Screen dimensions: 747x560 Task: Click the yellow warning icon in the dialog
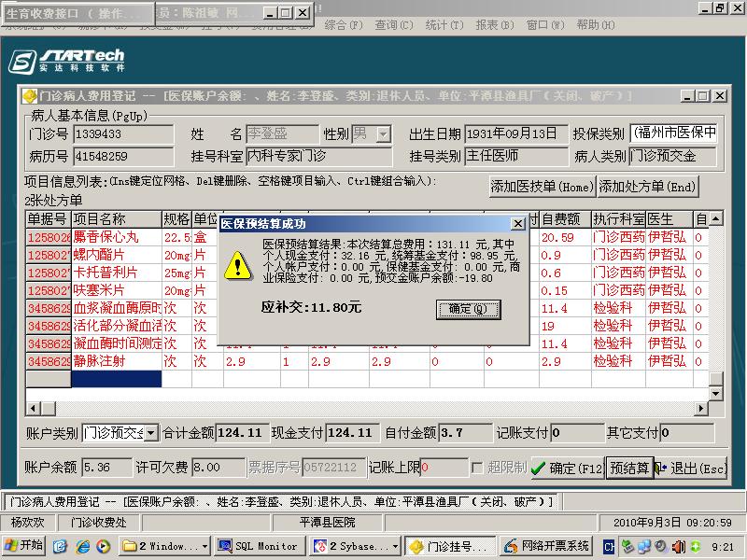tap(238, 266)
